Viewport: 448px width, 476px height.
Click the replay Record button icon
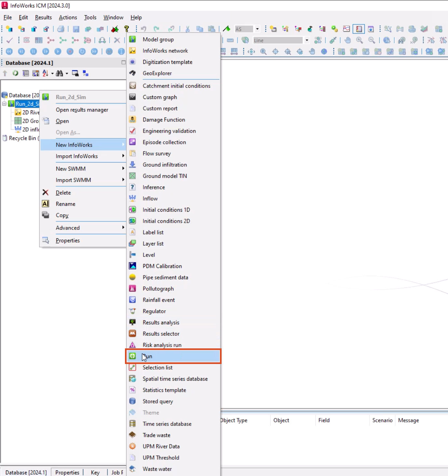tap(70, 51)
